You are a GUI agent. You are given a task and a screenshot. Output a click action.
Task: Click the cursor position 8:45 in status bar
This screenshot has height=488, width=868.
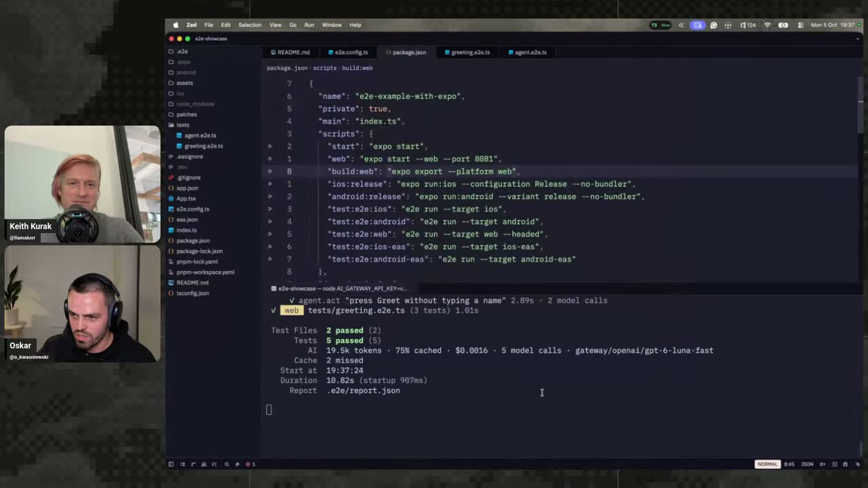tap(789, 464)
